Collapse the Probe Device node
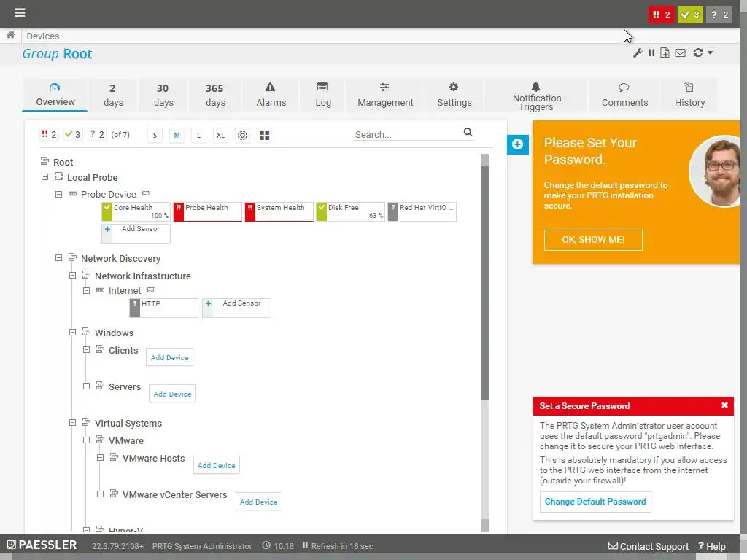The height and width of the screenshot is (560, 747). click(58, 194)
